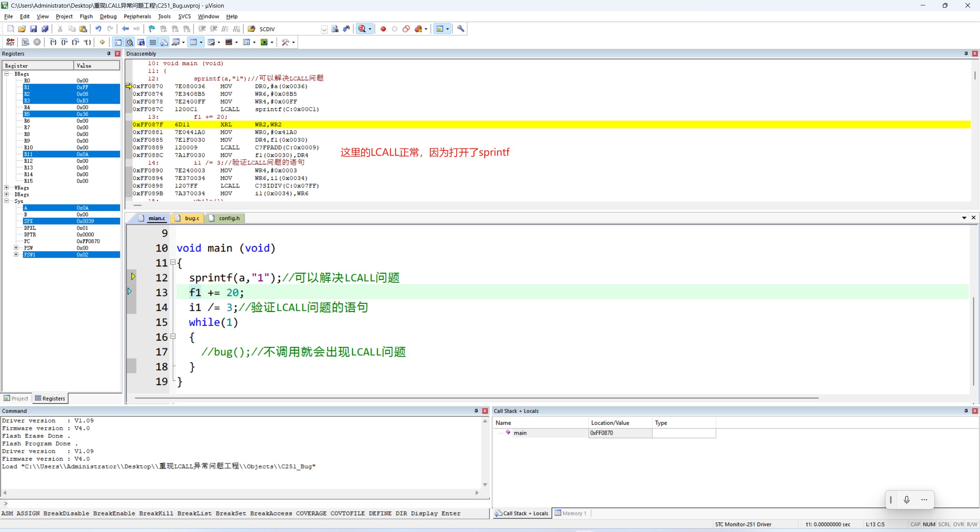Click the Save file floppy icon
The height and width of the screenshot is (532, 980).
(33, 29)
